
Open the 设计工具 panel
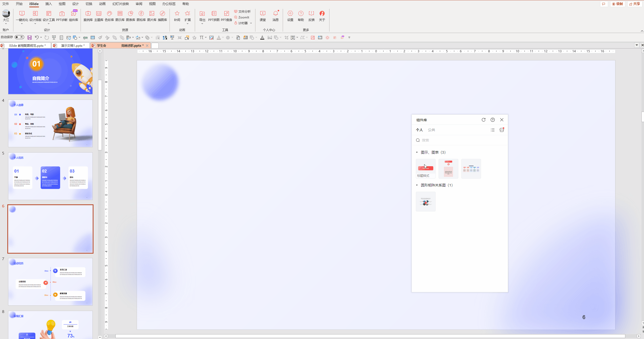tap(49, 16)
